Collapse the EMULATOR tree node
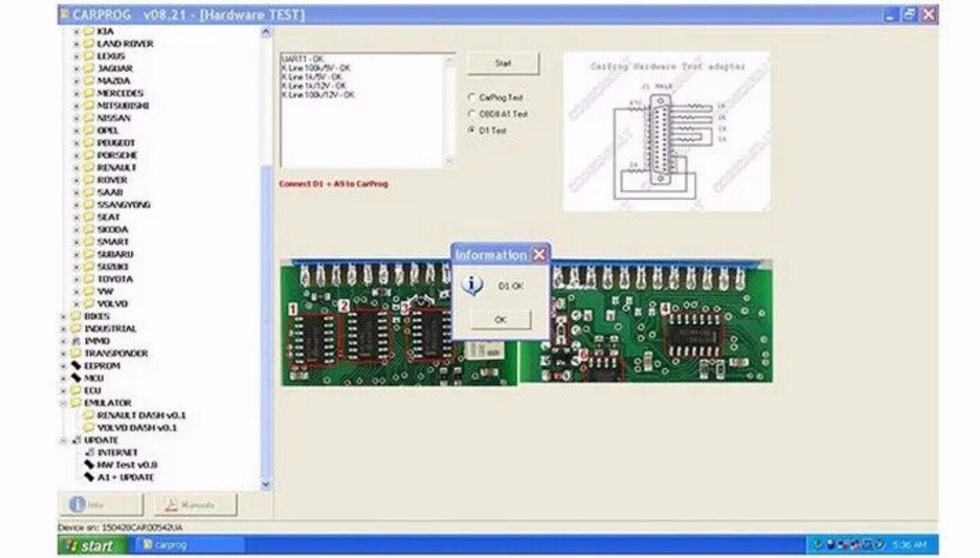This screenshot has height=558, width=980. [64, 403]
